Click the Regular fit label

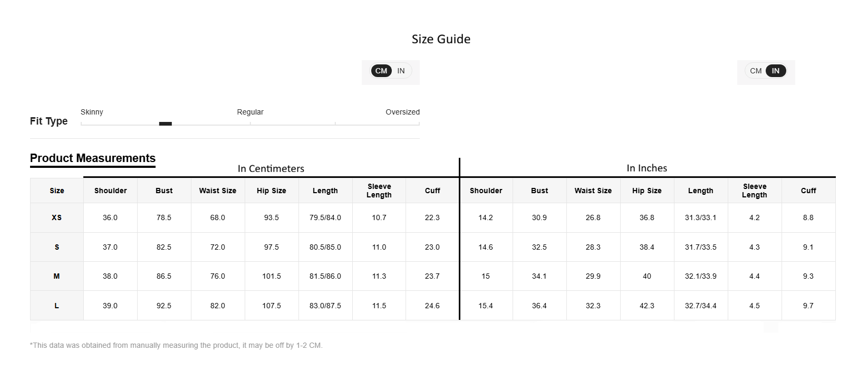pyautogui.click(x=250, y=112)
